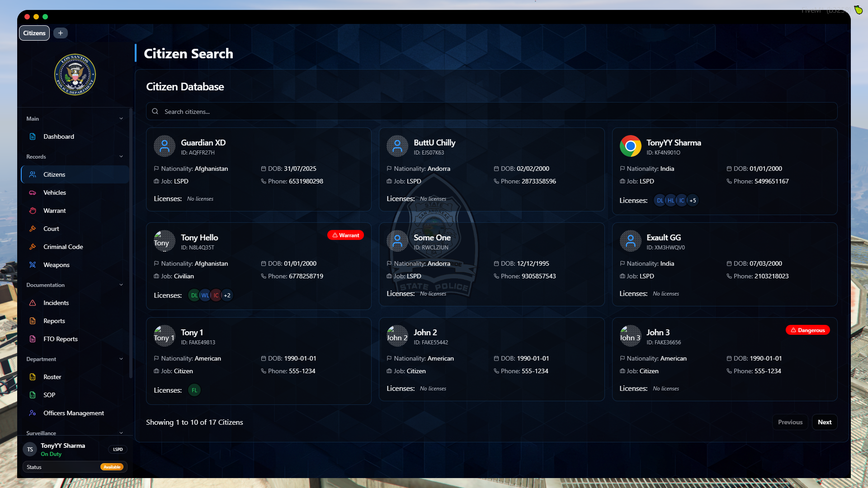Collapse the Documentation section
The height and width of the screenshot is (488, 868).
coord(121,285)
